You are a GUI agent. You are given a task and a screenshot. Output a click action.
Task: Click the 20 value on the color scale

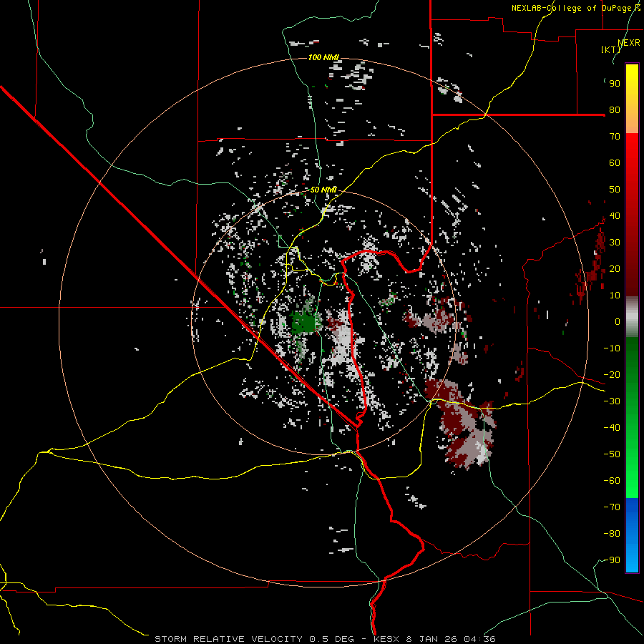tap(615, 269)
